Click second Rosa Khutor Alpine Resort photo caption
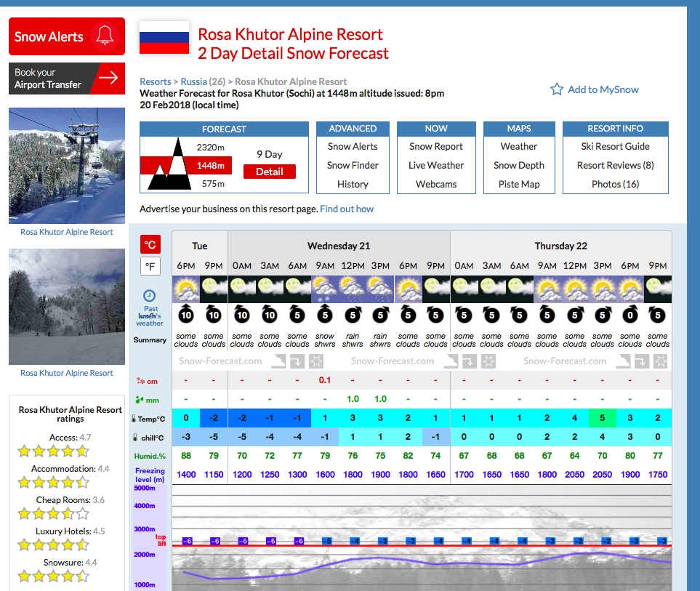Screen dimensions: 700x591 67,373
